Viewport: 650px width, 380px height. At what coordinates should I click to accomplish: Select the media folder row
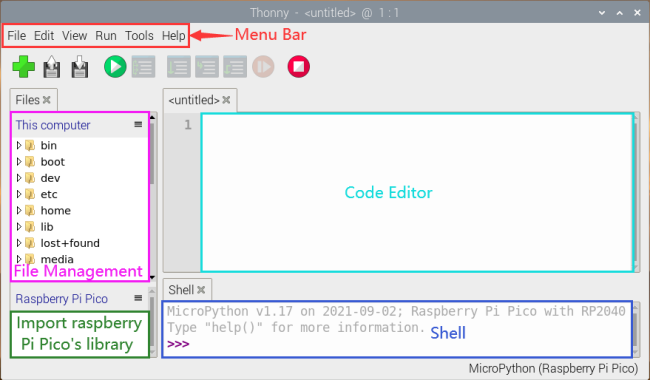click(80, 259)
